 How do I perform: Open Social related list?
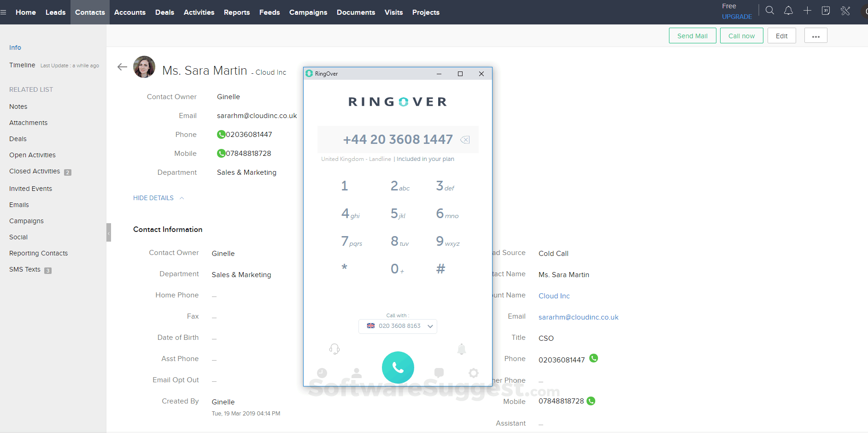tap(18, 237)
